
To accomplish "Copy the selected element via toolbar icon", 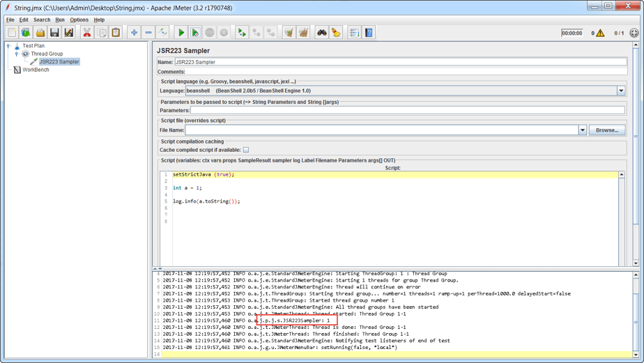I will point(102,33).
